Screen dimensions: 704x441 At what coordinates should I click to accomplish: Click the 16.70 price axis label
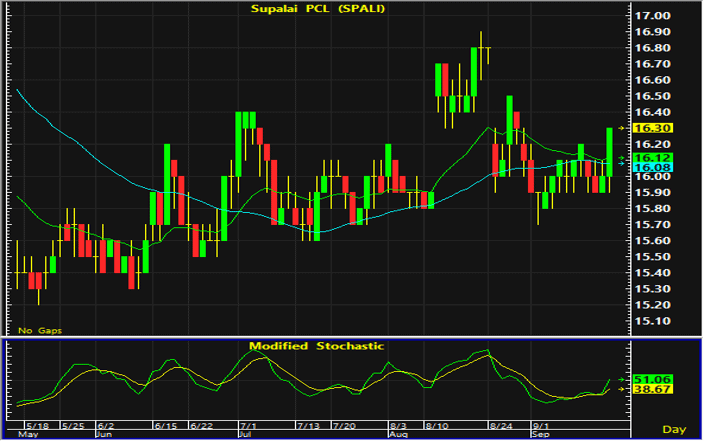(x=652, y=64)
